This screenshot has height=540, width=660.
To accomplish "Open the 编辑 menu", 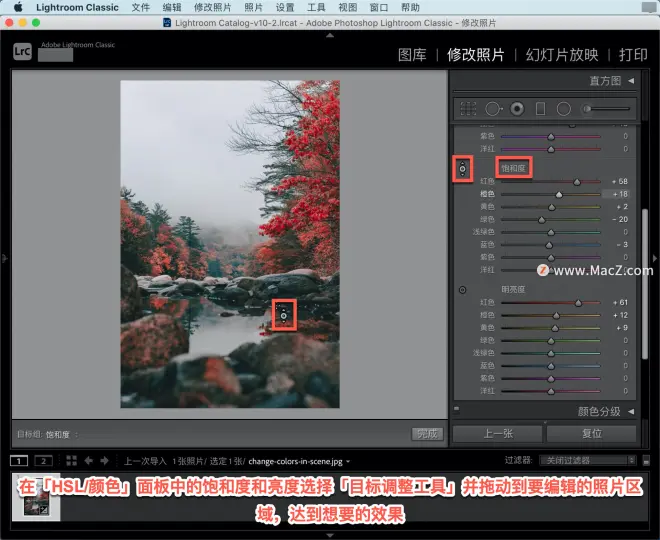I will click(172, 7).
